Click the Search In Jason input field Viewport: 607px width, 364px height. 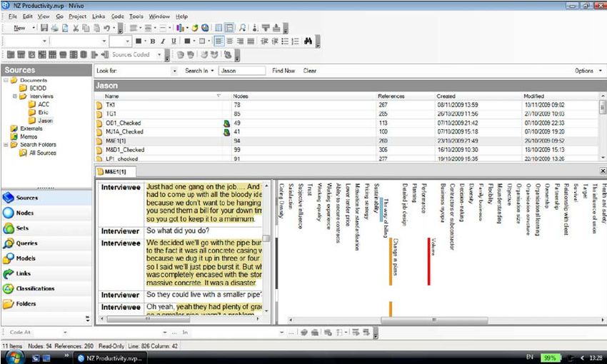(x=242, y=71)
